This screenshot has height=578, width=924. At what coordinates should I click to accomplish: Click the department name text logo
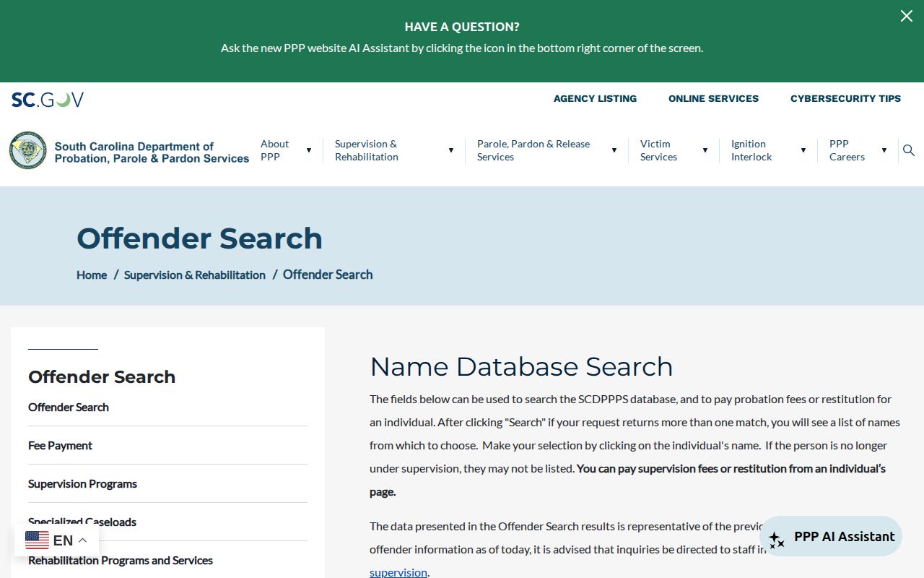coord(152,152)
